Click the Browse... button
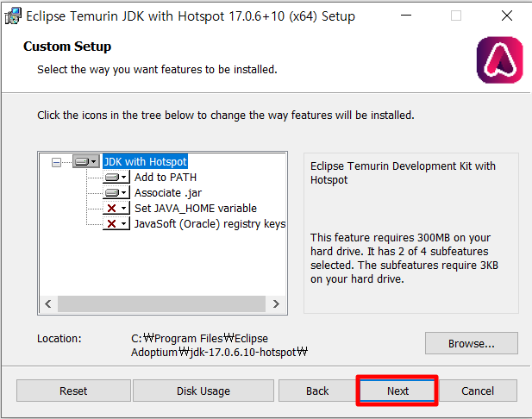 pyautogui.click(x=472, y=343)
